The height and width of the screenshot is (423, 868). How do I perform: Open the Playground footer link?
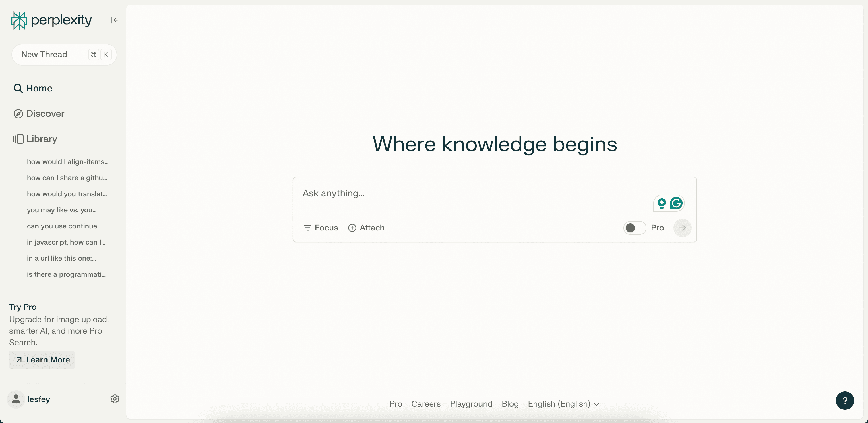click(x=471, y=404)
